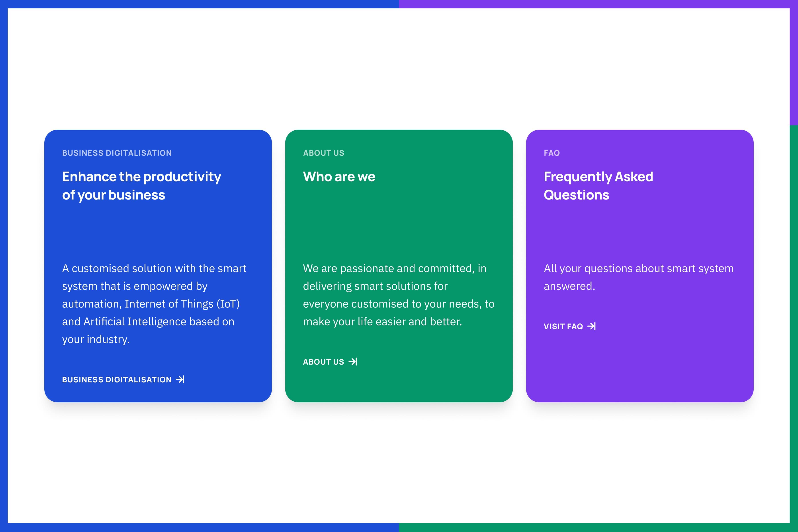Open the VISIT FAQ link
This screenshot has height=532, width=798.
(x=563, y=326)
